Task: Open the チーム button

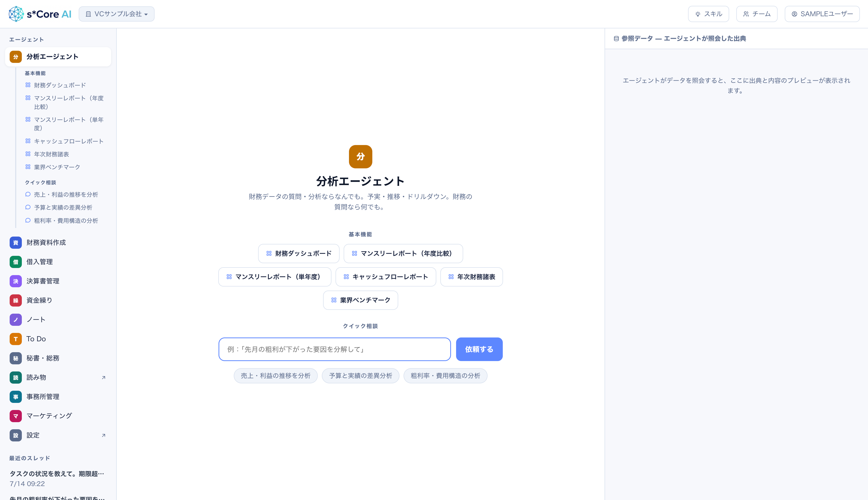Action: click(x=757, y=14)
